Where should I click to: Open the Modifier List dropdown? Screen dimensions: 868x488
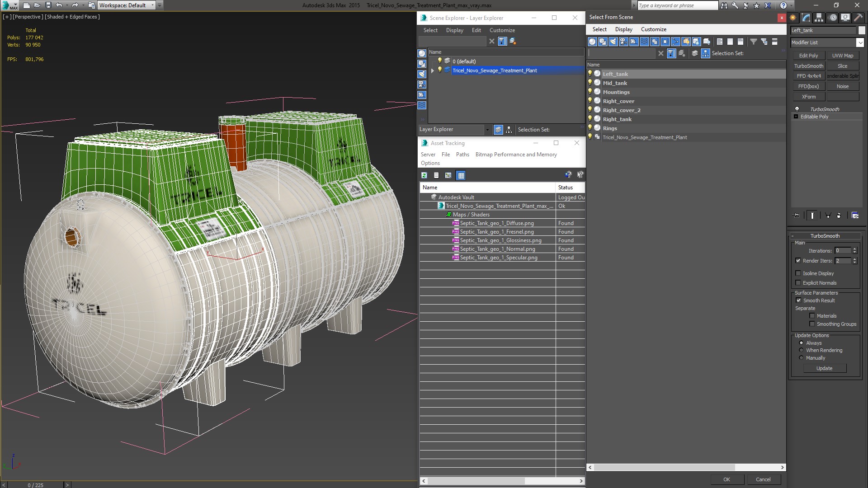point(860,42)
